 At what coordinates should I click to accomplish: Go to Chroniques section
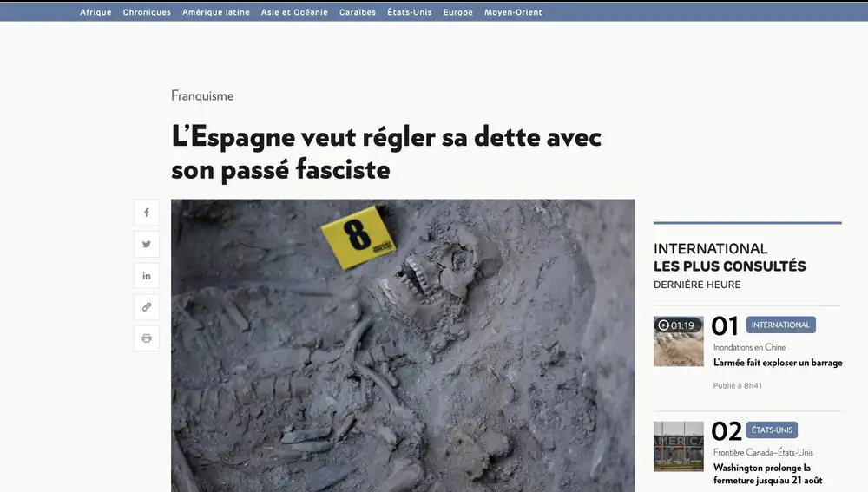coord(147,12)
